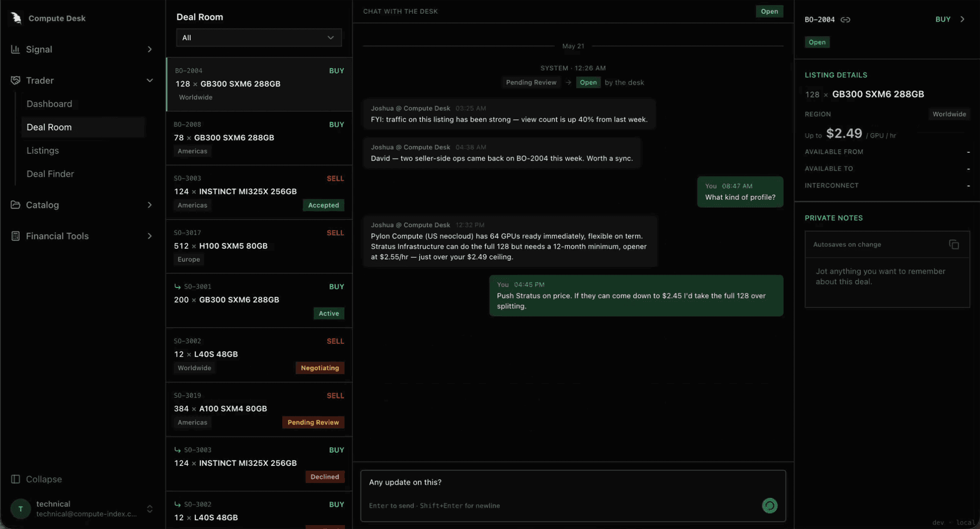Click the Americas tag on BO-2008
980x529 pixels.
coord(192,151)
